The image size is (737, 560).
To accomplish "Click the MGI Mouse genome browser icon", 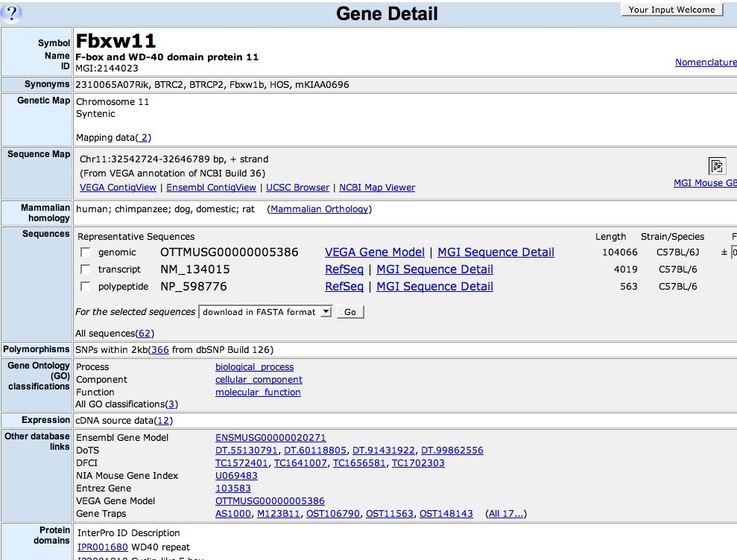I will [x=717, y=166].
